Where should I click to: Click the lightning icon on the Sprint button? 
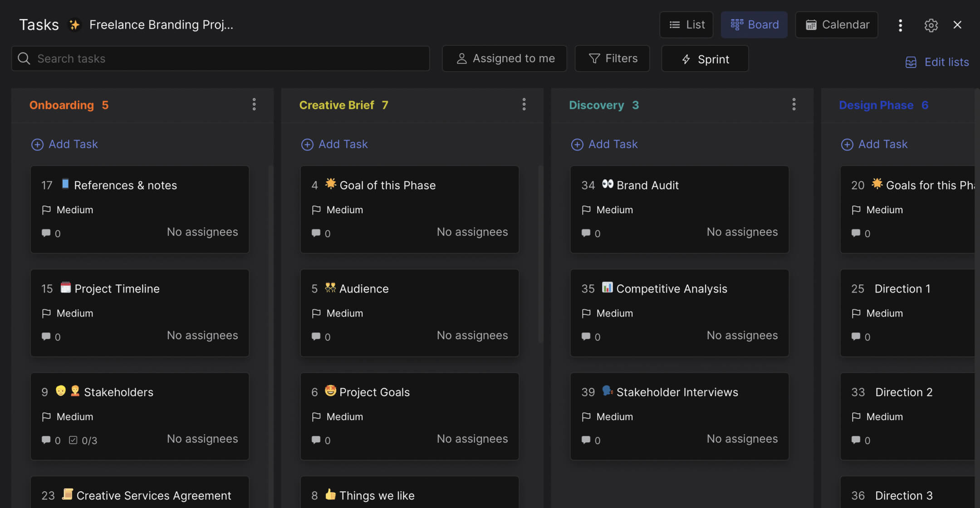click(x=686, y=59)
